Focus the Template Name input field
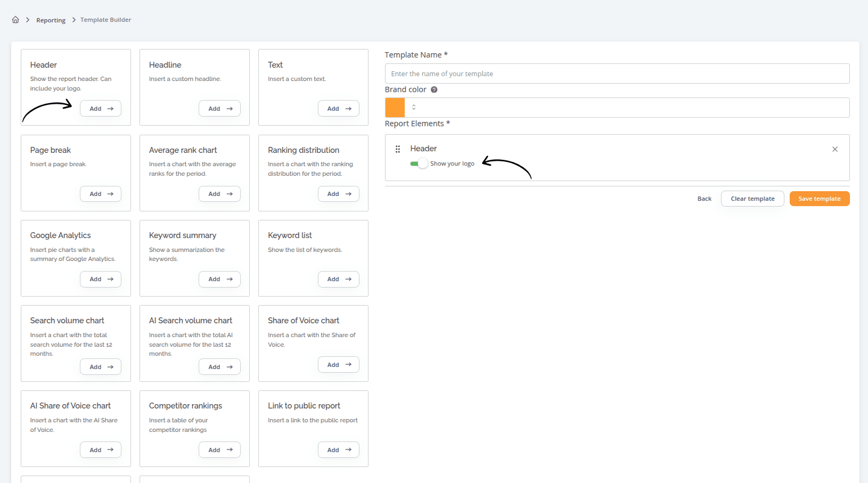The height and width of the screenshot is (483, 868). click(x=617, y=73)
